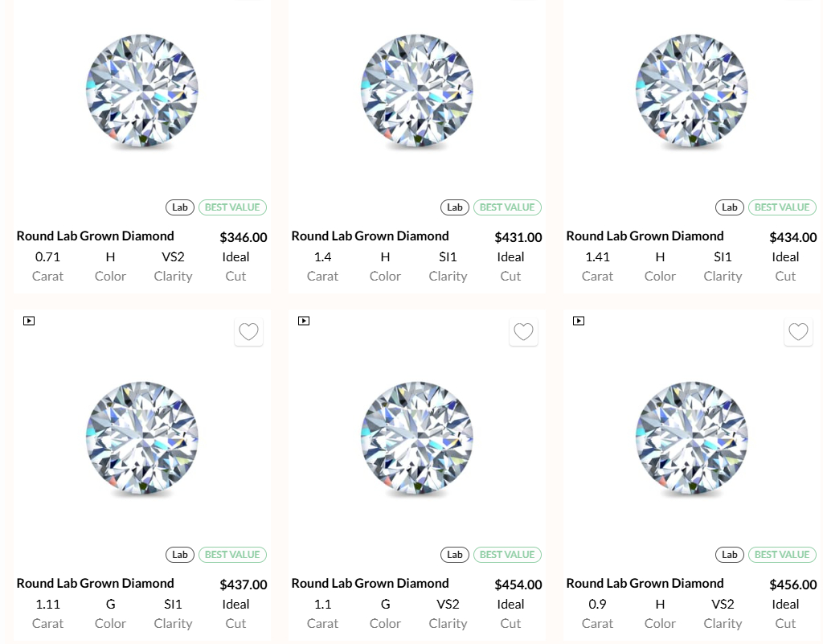Click the Lab badge on the $434.00 diamond
The image size is (823, 644).
730,207
